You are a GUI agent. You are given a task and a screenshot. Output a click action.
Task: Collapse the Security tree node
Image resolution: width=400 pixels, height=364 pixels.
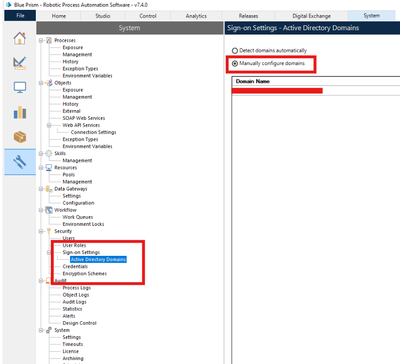pyautogui.click(x=41, y=231)
